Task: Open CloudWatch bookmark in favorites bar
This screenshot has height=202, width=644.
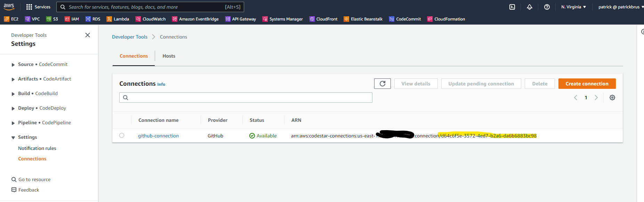Action: pyautogui.click(x=151, y=19)
